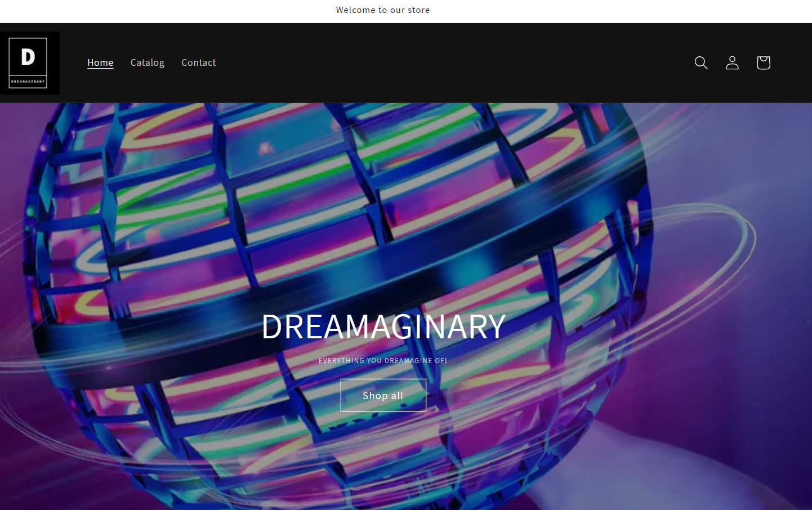Screen dimensions: 812x510
Task: Click the Dreamaginary logo in the header
Action: pyautogui.click(x=29, y=63)
